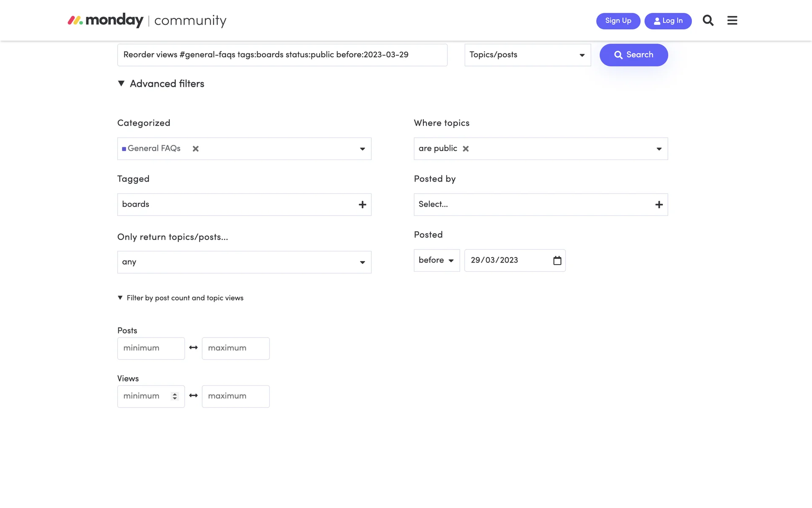Viewport: 812px width, 508px height.
Task: Remove the General FAQs category filter
Action: [195, 149]
